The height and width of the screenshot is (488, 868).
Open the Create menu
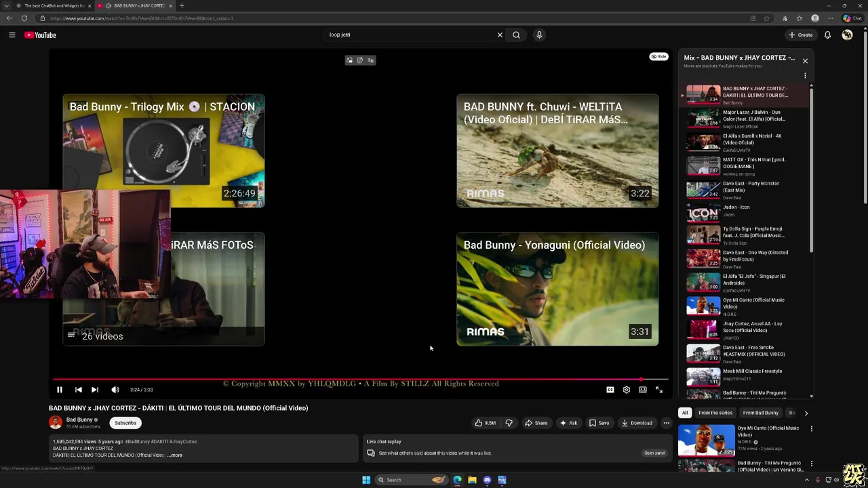point(800,35)
